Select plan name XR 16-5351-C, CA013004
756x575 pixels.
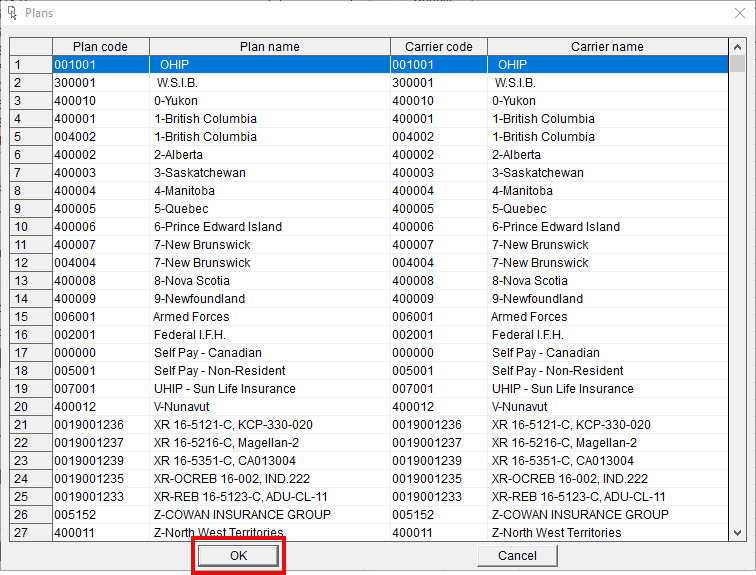tap(270, 461)
